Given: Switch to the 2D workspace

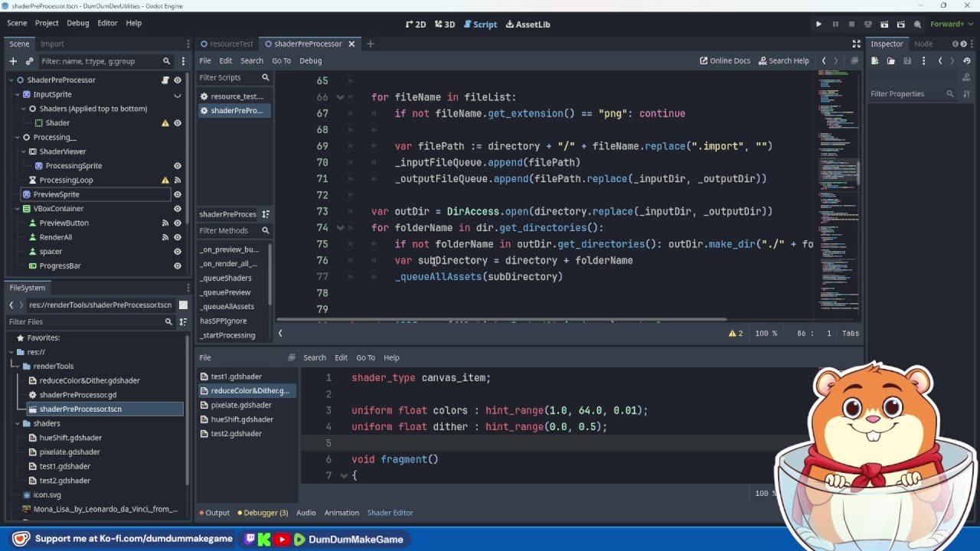Looking at the screenshot, I should click(416, 24).
